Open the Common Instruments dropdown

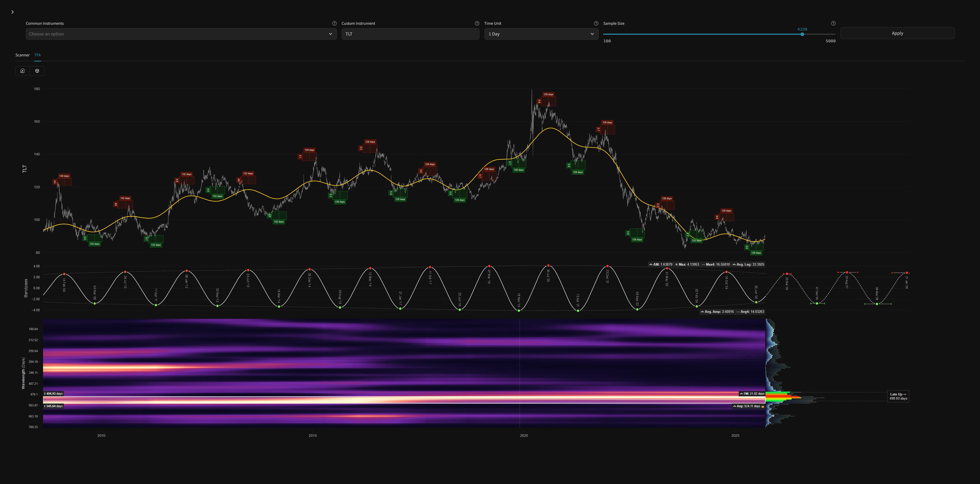(x=181, y=34)
